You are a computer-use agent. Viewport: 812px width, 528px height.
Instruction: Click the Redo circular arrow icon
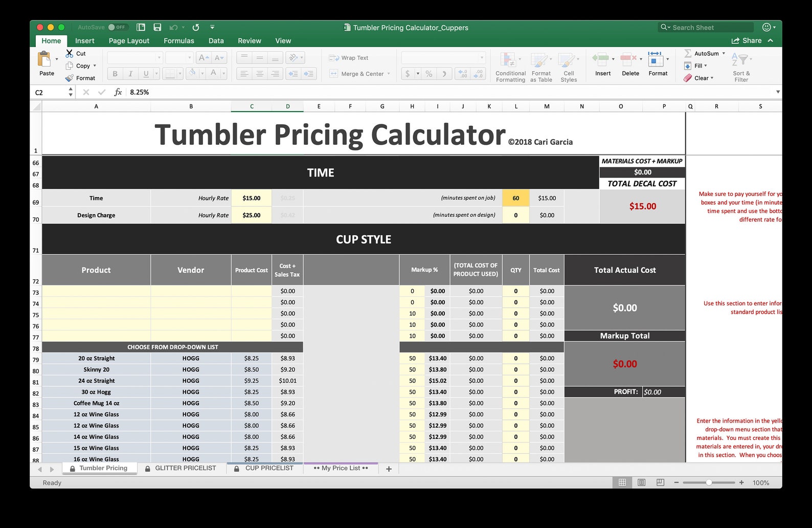[196, 27]
